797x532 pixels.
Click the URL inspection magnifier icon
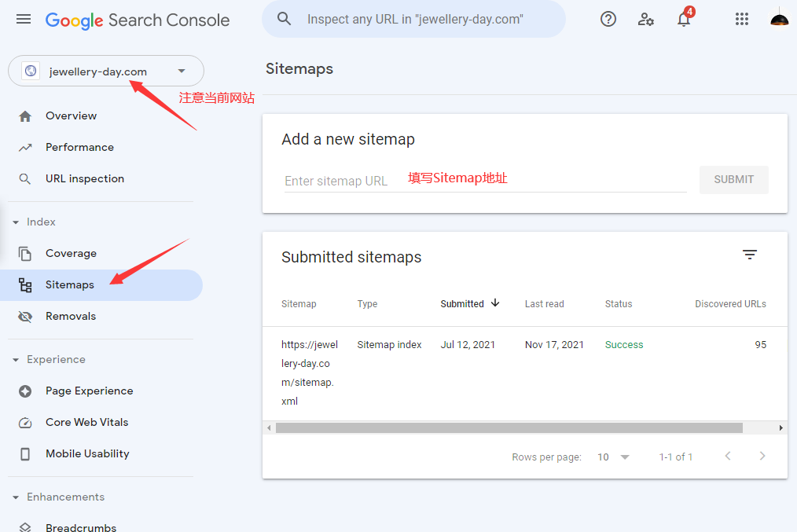25,179
